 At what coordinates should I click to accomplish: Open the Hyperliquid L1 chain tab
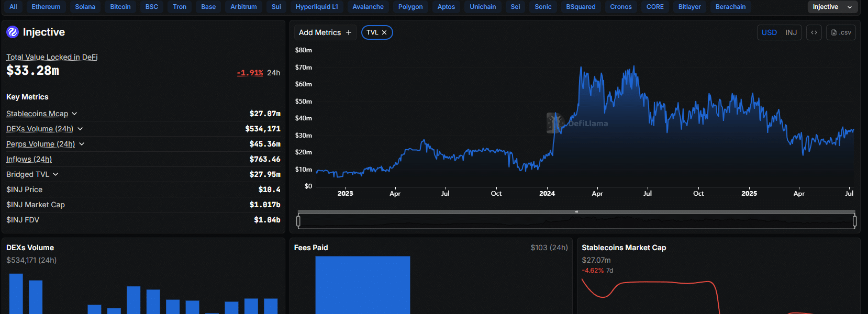click(317, 7)
